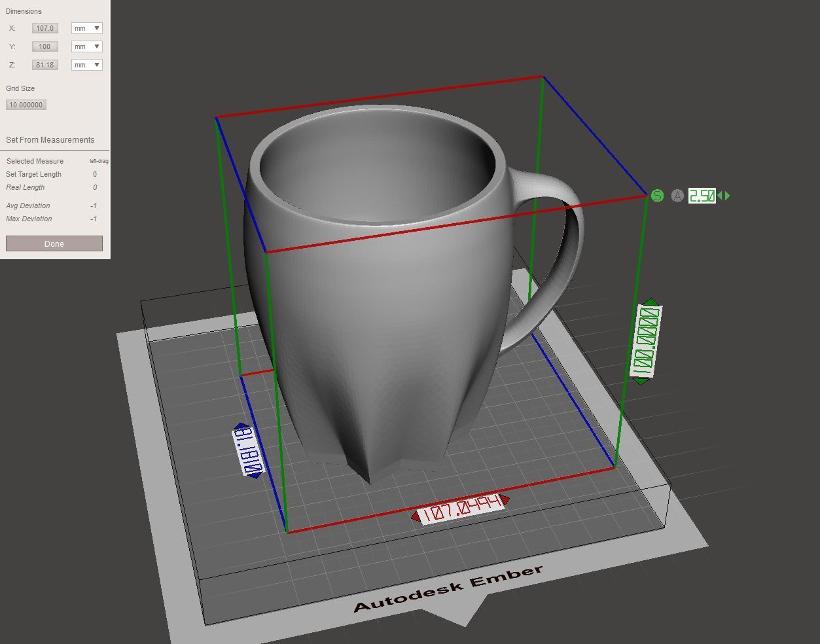This screenshot has height=644, width=820.
Task: Click the green right arrow beside 2.50
Action: tap(727, 195)
